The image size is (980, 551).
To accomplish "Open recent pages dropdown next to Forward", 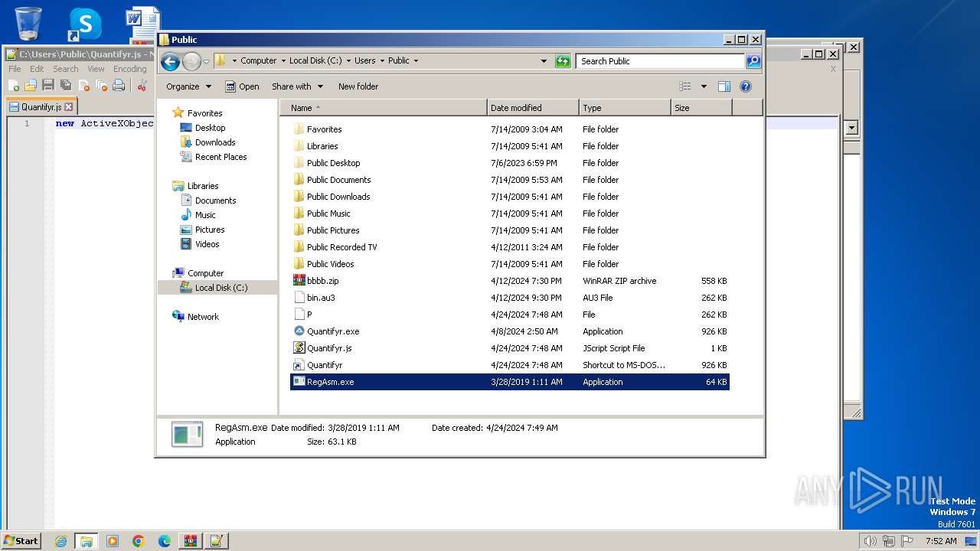I will [x=206, y=61].
